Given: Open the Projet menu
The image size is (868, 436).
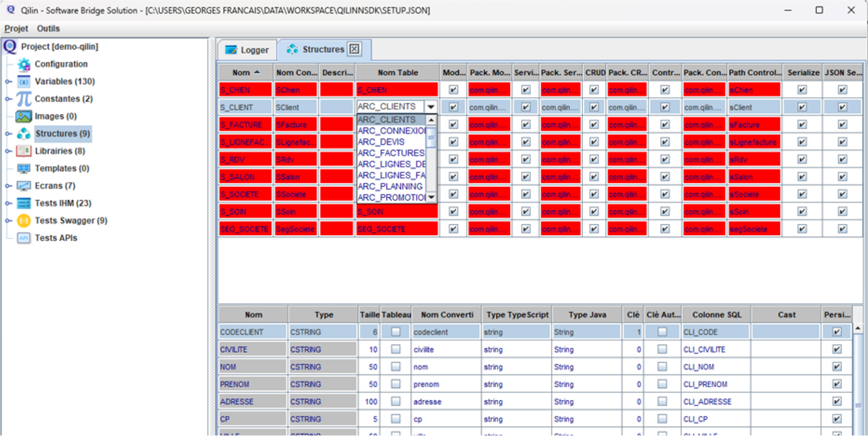Looking at the screenshot, I should point(16,28).
